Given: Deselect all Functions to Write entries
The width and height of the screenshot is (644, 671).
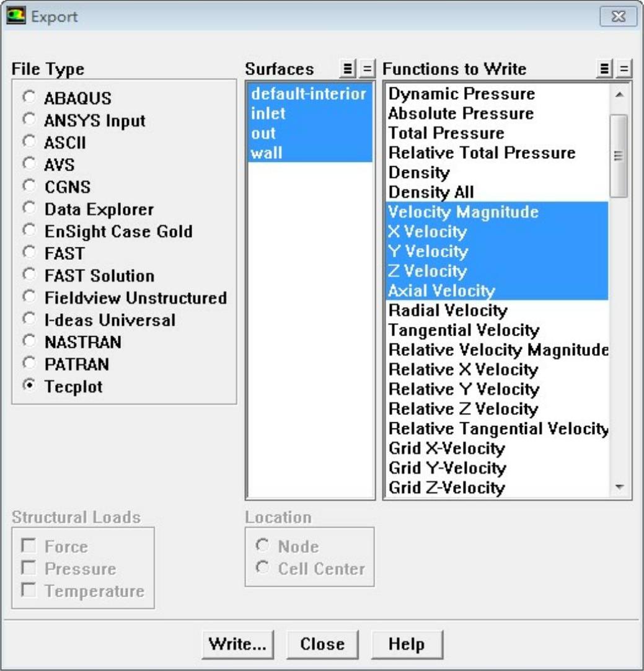Looking at the screenshot, I should (x=624, y=69).
